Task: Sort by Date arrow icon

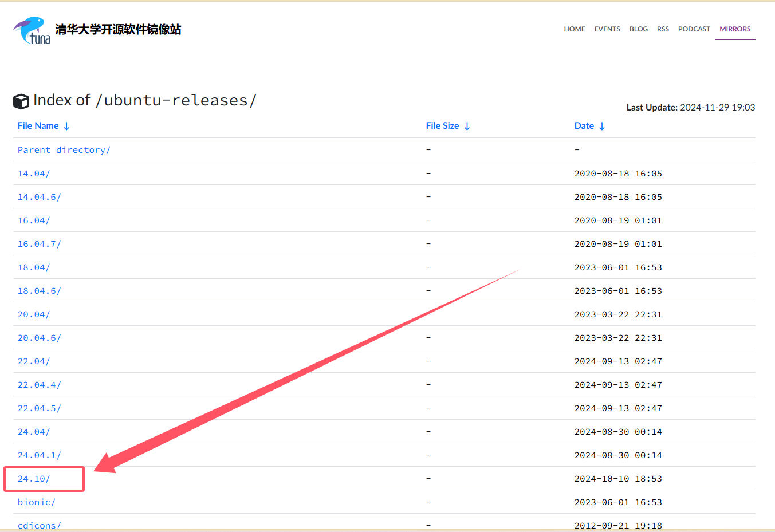Action: (x=602, y=126)
